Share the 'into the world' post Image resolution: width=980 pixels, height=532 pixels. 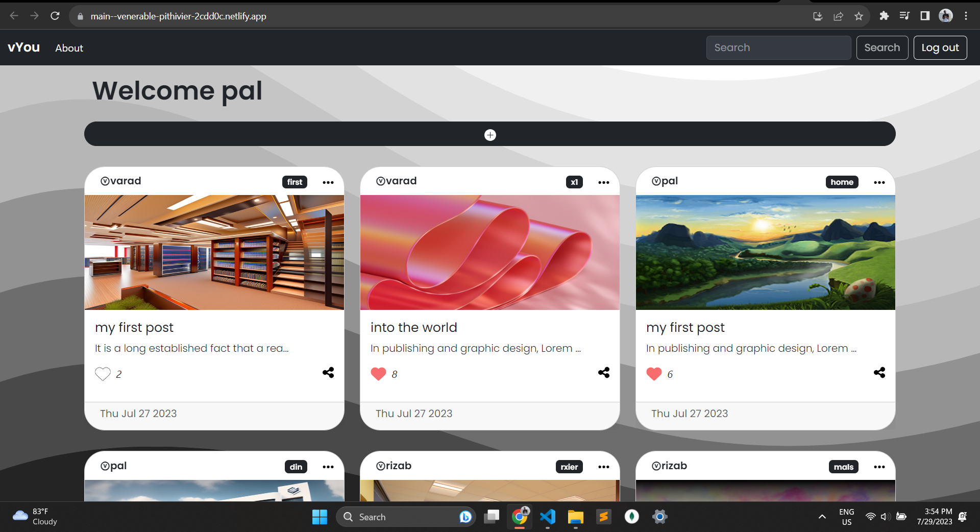click(604, 373)
